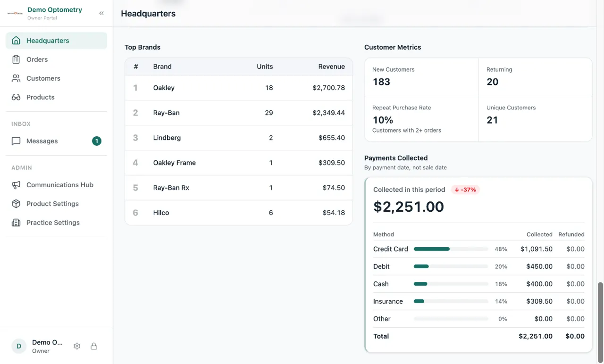Image resolution: width=604 pixels, height=364 pixels.
Task: Click the $655.40 revenue value
Action: pos(332,138)
